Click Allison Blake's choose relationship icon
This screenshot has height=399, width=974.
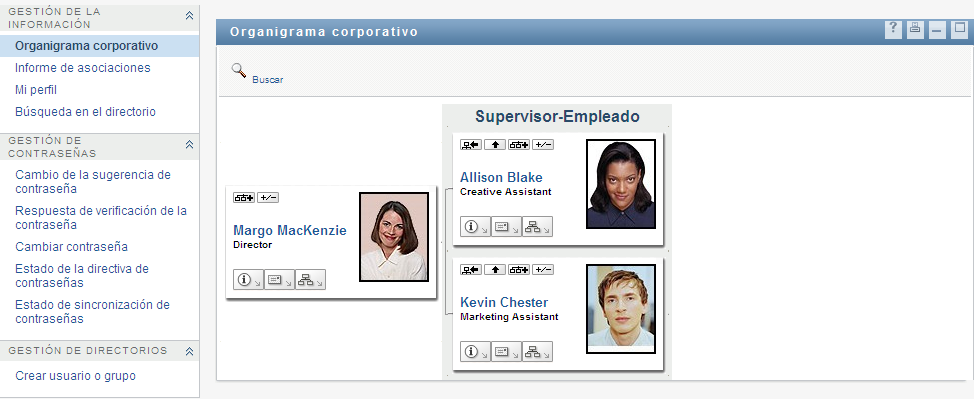tap(519, 145)
